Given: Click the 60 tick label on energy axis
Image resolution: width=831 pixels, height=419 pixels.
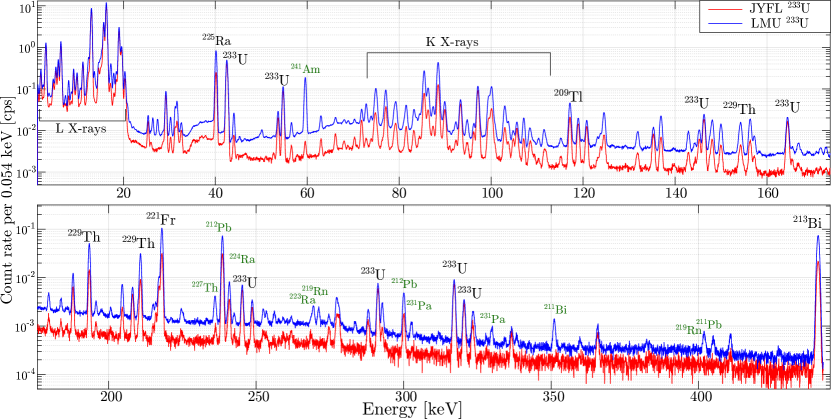Looking at the screenshot, I should coord(307,194).
